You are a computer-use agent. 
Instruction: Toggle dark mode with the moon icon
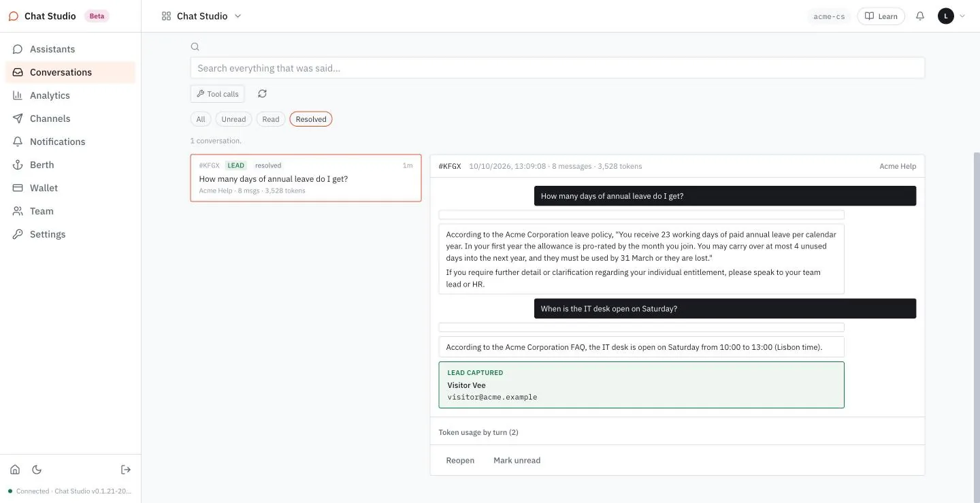[x=37, y=470]
